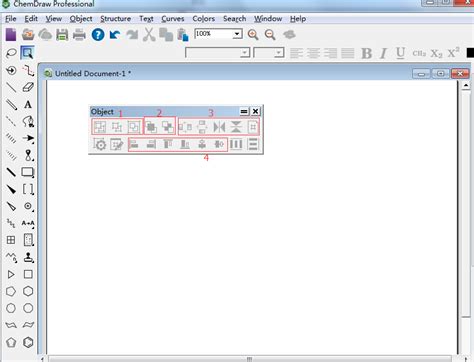Click the Zoom Out magnifier icon
Viewport: 474px width, 362px height.
270,35
